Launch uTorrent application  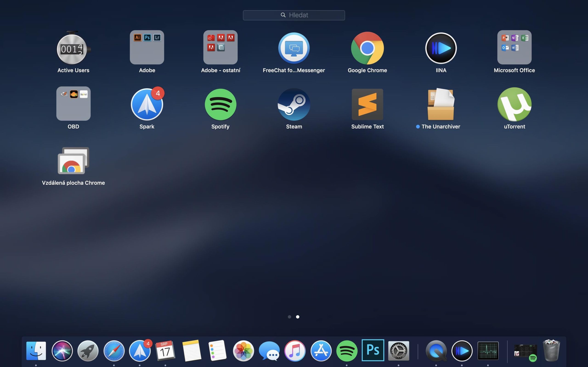pyautogui.click(x=514, y=104)
